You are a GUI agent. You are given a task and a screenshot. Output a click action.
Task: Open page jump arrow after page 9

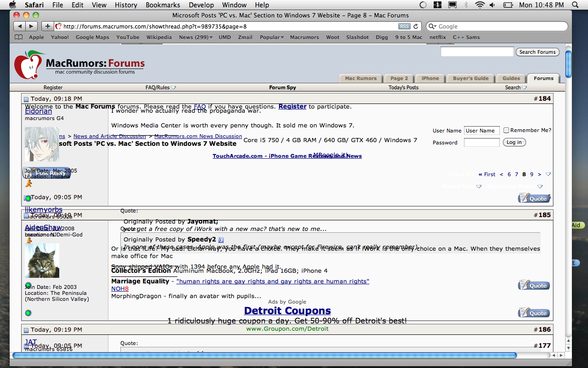coord(548,174)
